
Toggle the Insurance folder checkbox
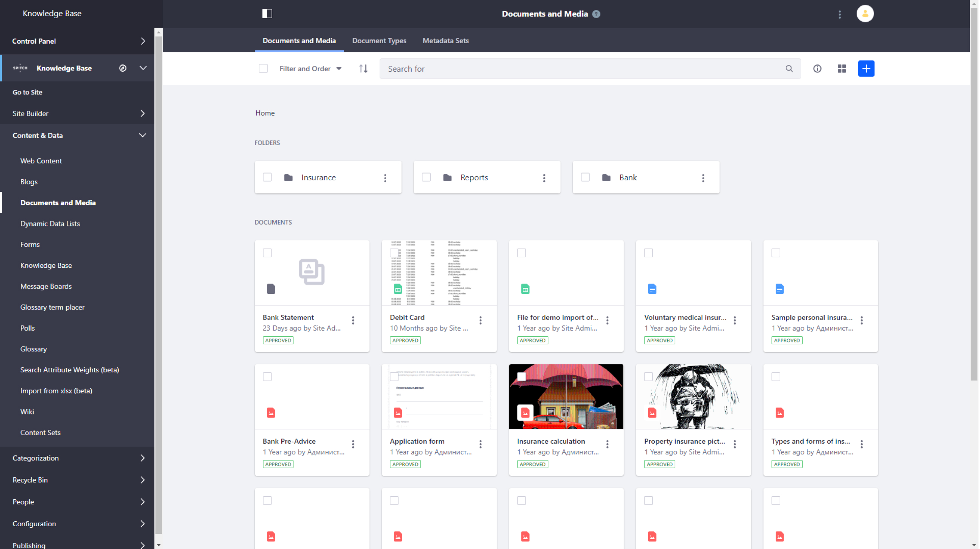267,177
